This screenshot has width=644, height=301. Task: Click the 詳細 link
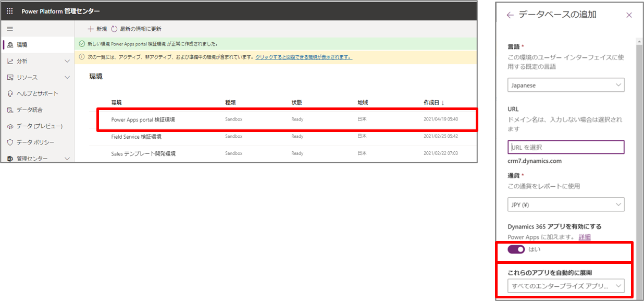click(585, 237)
